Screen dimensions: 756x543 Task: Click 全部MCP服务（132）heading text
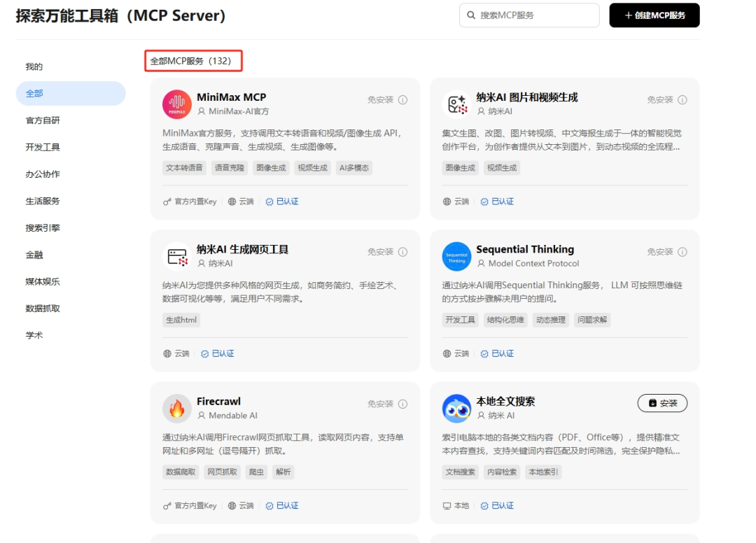191,61
